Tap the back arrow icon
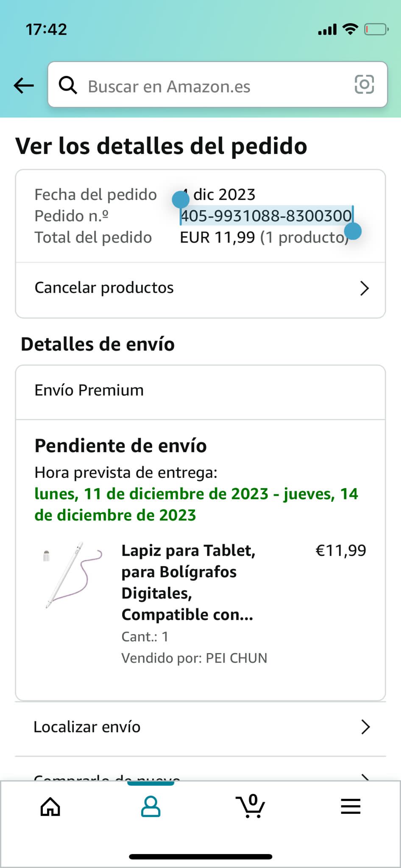Screen dimensions: 401x868 [24, 85]
